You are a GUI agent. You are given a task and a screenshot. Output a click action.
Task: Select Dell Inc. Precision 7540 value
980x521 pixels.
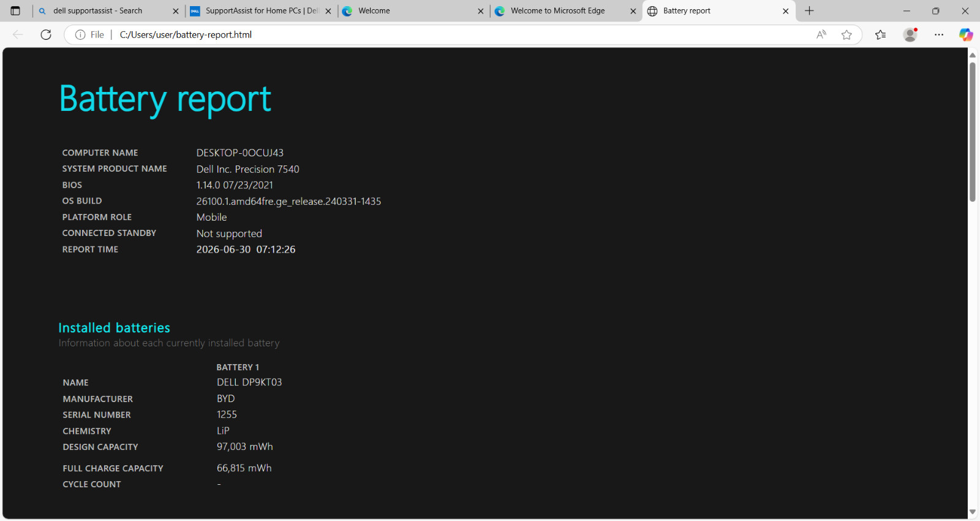coord(248,169)
